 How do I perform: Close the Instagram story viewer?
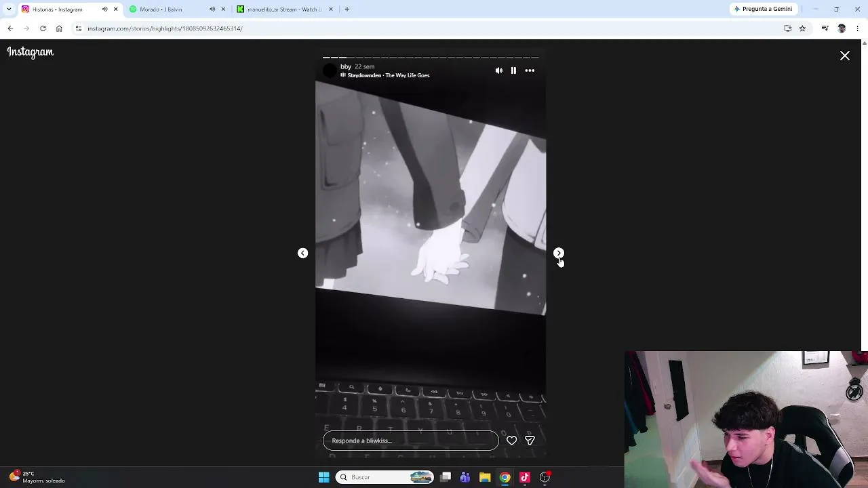pyautogui.click(x=845, y=56)
